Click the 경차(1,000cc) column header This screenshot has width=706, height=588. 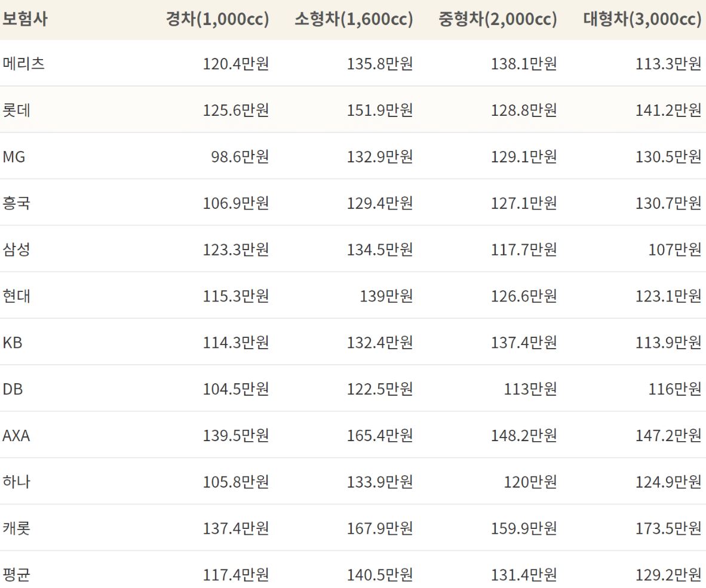click(217, 19)
